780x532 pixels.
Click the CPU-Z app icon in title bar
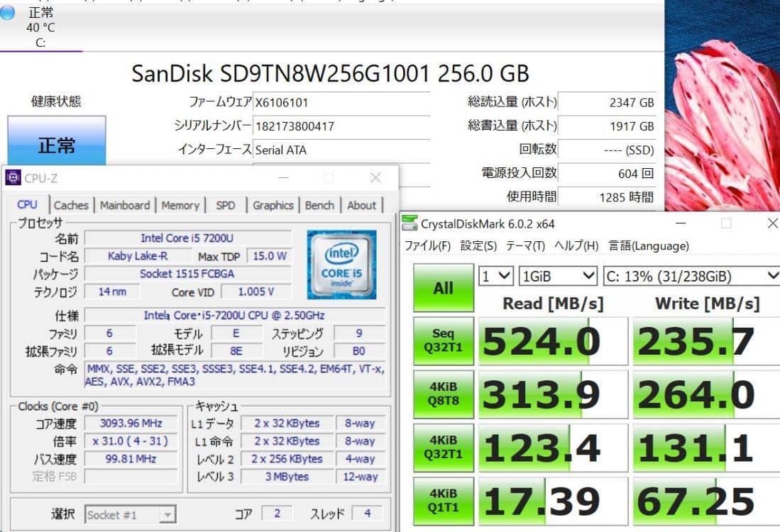click(13, 177)
